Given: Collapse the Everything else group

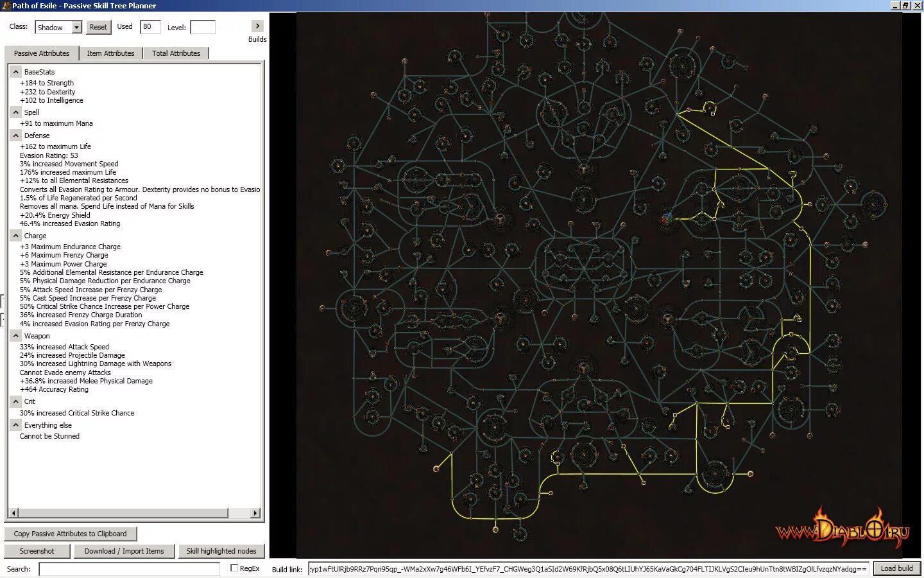Looking at the screenshot, I should tap(16, 425).
